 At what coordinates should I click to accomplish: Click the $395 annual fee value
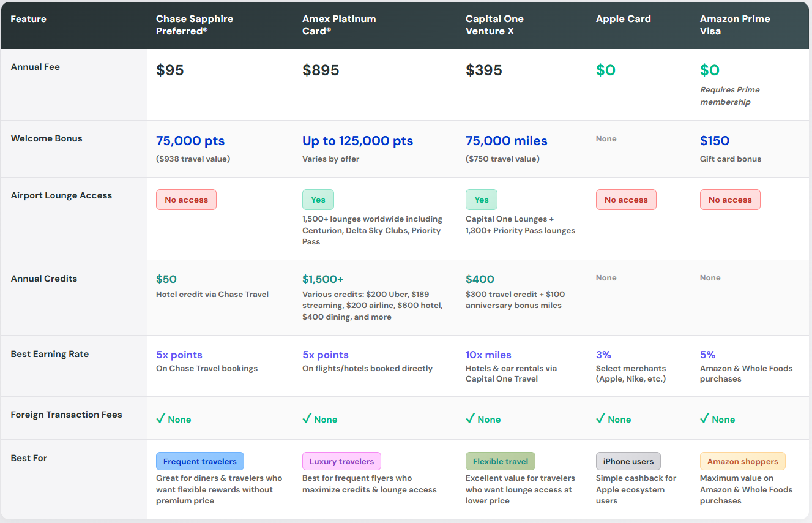click(x=484, y=70)
